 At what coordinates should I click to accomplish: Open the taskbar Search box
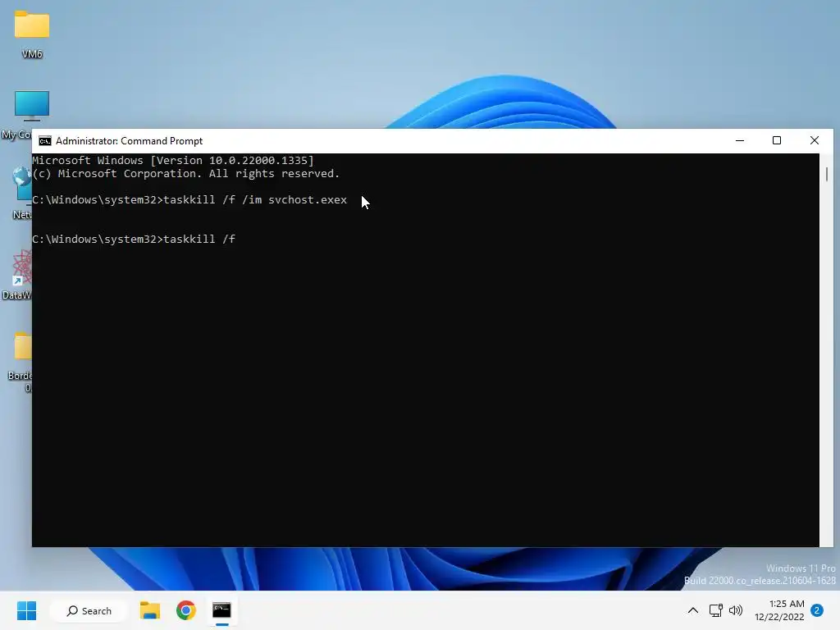89,610
